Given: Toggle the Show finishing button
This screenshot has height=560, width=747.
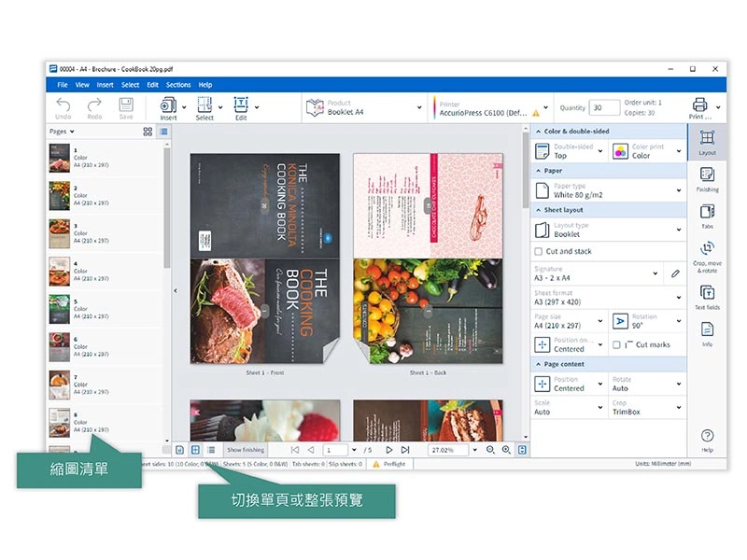Looking at the screenshot, I should (246, 450).
